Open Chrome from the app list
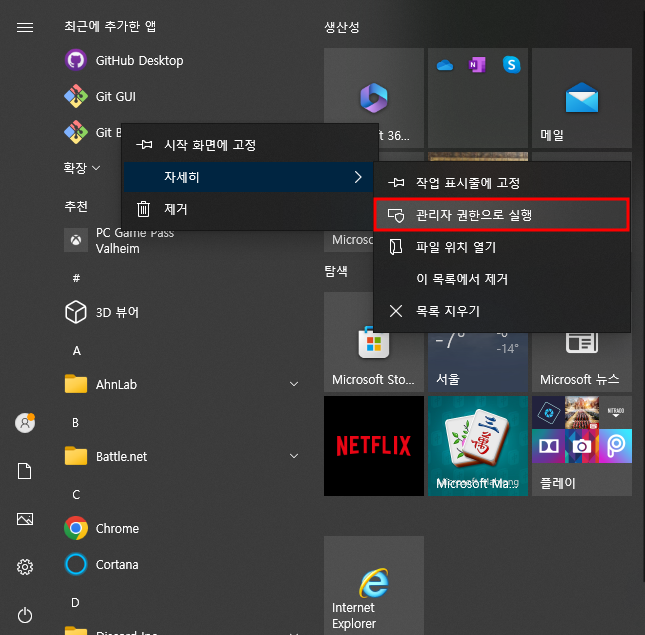 (x=102, y=528)
